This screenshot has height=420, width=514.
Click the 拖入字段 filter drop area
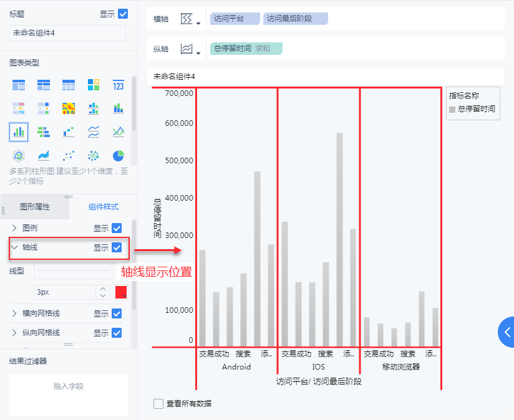(x=69, y=395)
